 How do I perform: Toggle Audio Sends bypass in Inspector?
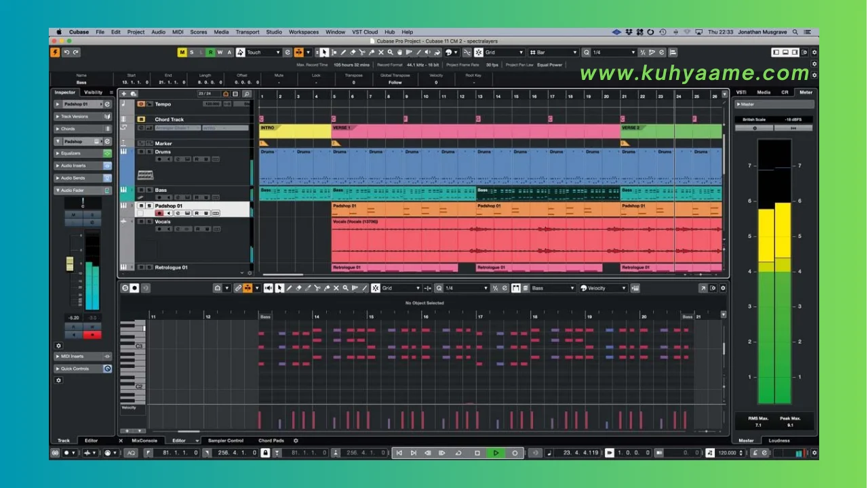(107, 178)
